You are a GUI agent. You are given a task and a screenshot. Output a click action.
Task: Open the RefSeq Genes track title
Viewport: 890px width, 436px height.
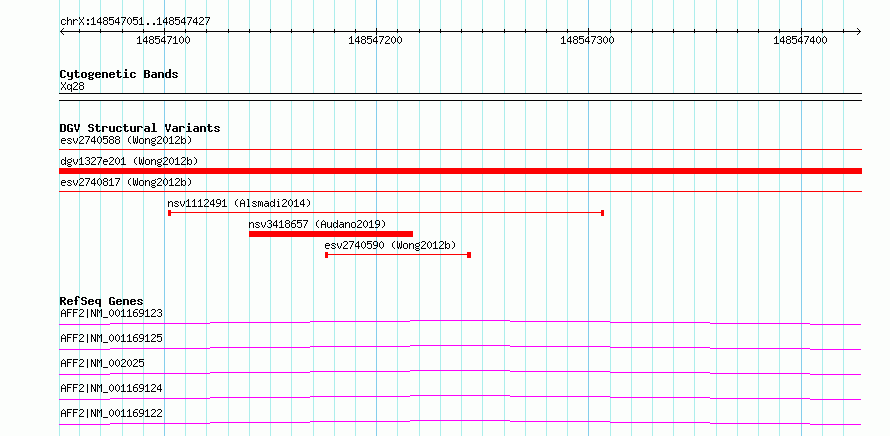click(102, 301)
